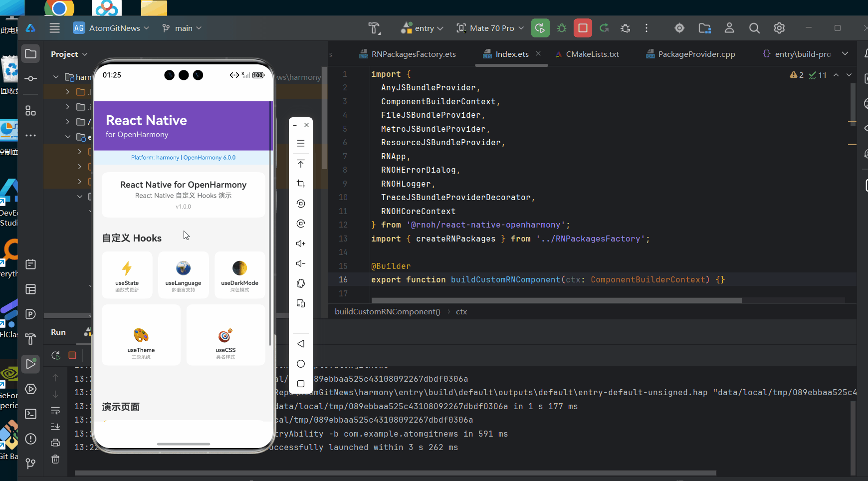Screen dimensions: 868x481
Task: Toggle the Project tool window folder icon
Action: [31, 54]
